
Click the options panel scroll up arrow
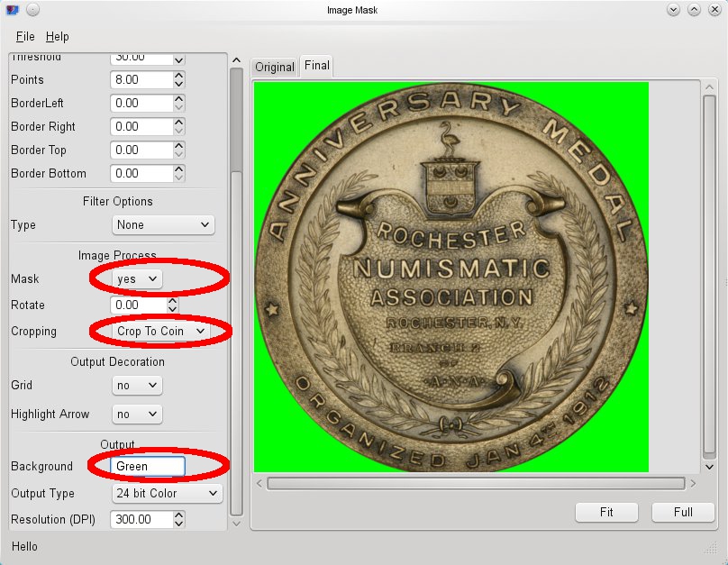236,59
